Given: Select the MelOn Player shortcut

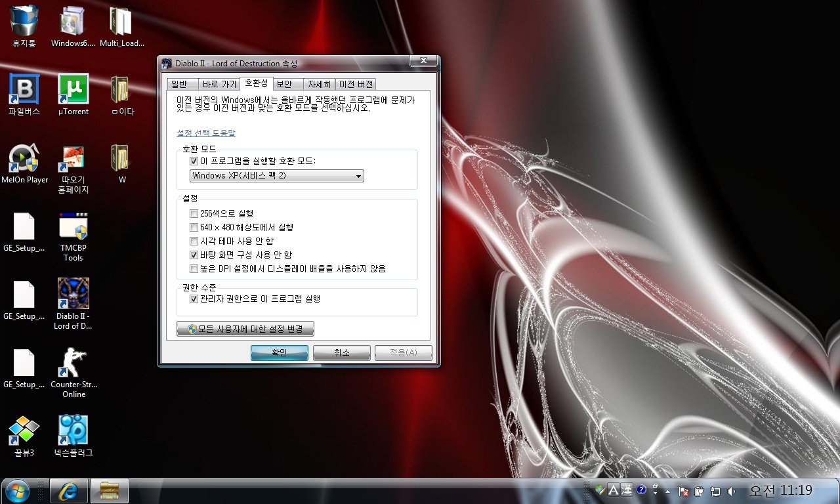Looking at the screenshot, I should click(x=24, y=163).
